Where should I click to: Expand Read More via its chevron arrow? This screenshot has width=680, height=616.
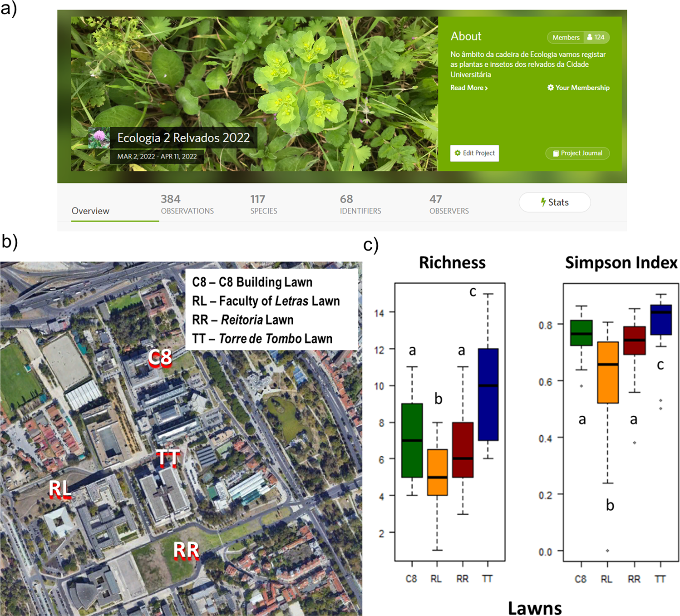click(486, 88)
